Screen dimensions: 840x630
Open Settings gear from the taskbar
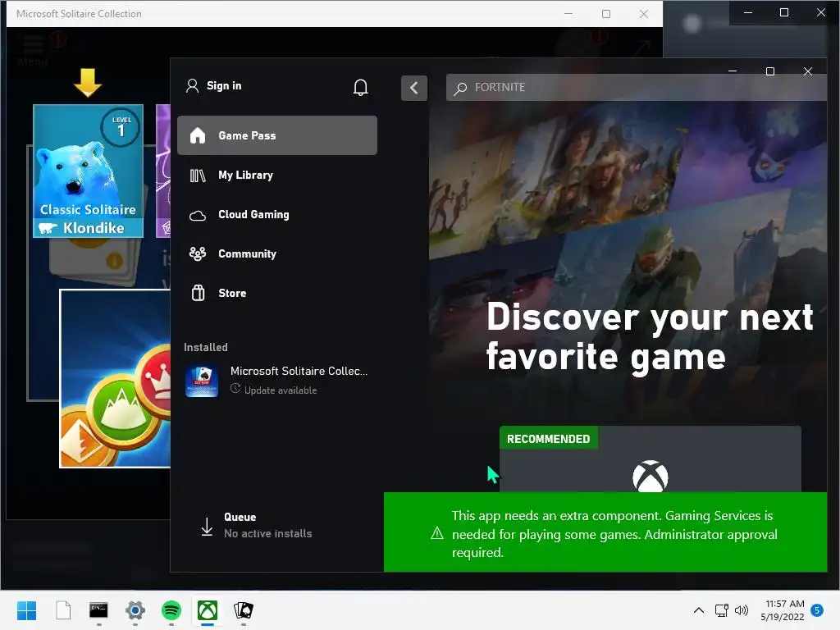coord(135,610)
